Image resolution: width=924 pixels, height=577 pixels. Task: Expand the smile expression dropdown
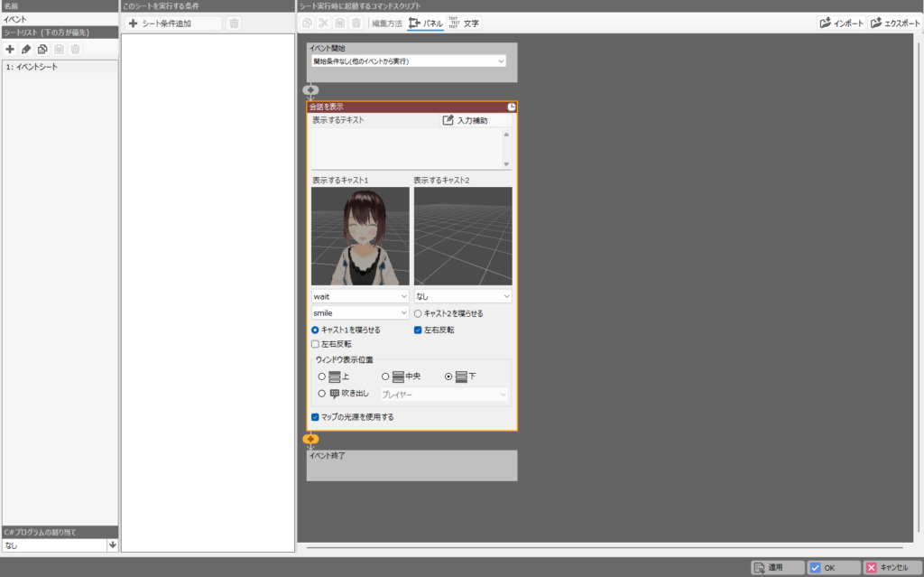coord(359,313)
